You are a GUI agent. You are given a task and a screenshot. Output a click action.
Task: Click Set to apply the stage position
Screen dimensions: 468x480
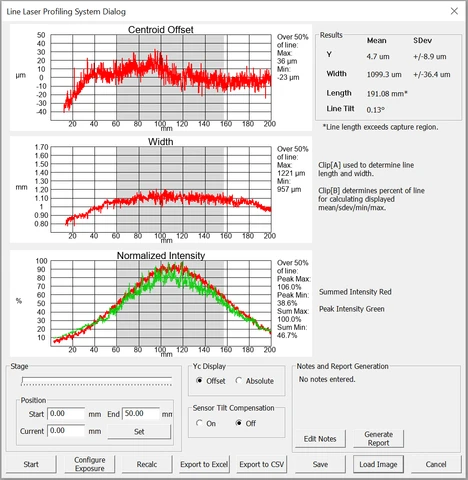coord(139,431)
